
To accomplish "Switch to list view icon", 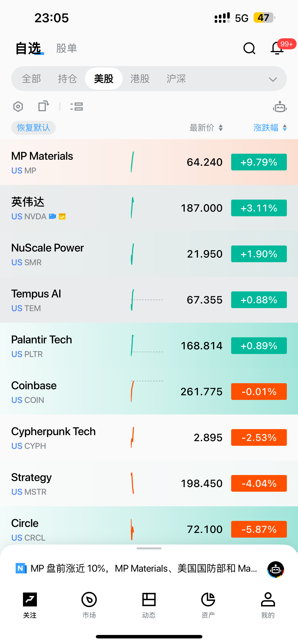I will (77, 106).
